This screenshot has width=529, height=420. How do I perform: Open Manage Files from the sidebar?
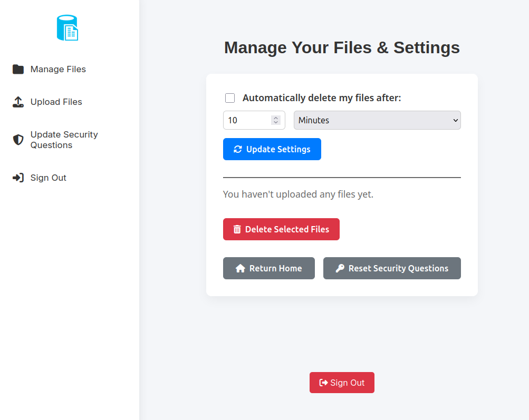point(58,69)
